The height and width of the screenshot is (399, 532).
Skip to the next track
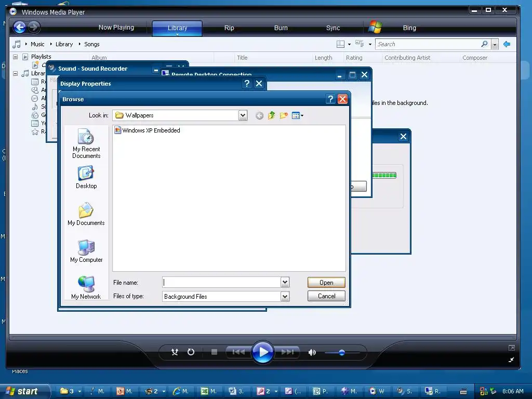coord(287,352)
